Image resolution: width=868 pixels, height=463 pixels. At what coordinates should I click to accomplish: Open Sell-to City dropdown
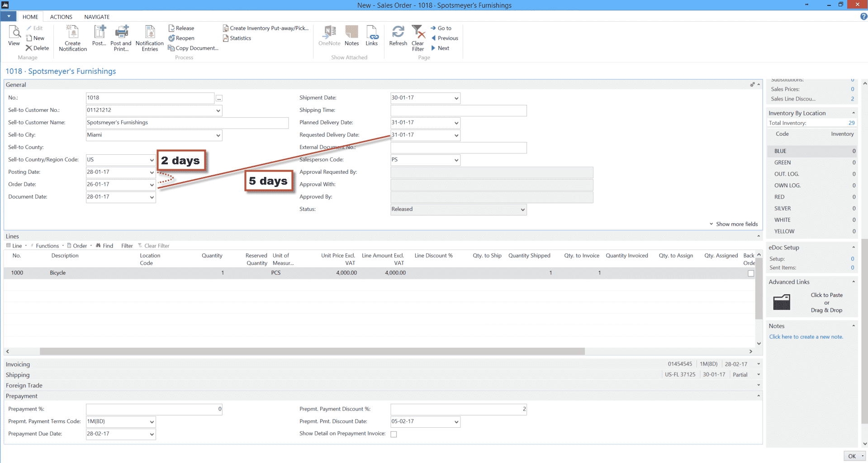218,135
